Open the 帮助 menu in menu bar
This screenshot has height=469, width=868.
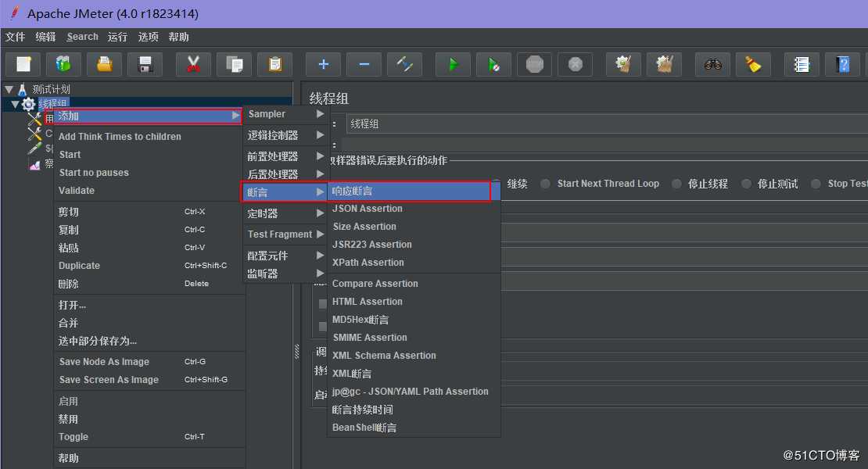pos(178,37)
